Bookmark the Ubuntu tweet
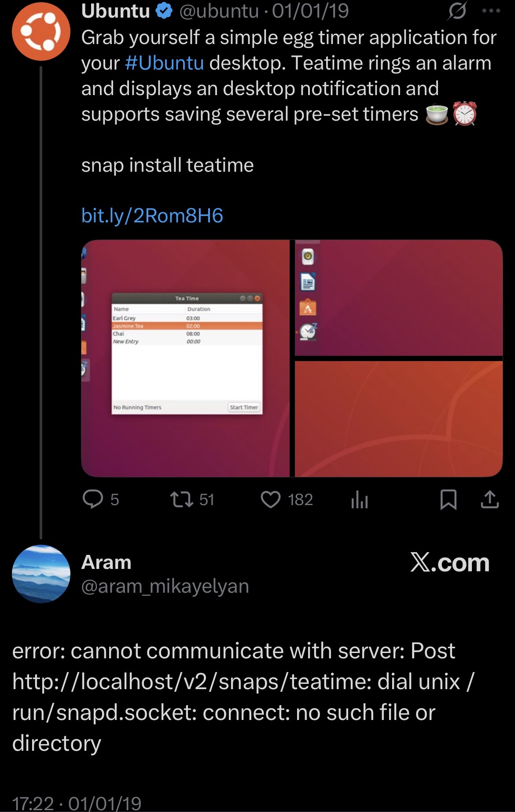This screenshot has height=812, width=515. click(x=449, y=500)
